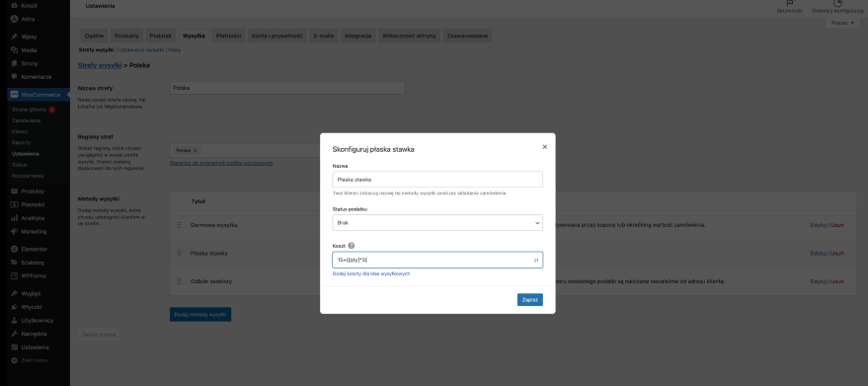This screenshot has width=868, height=386.
Task: Click the Wtyczki plugin icon
Action: point(15,307)
